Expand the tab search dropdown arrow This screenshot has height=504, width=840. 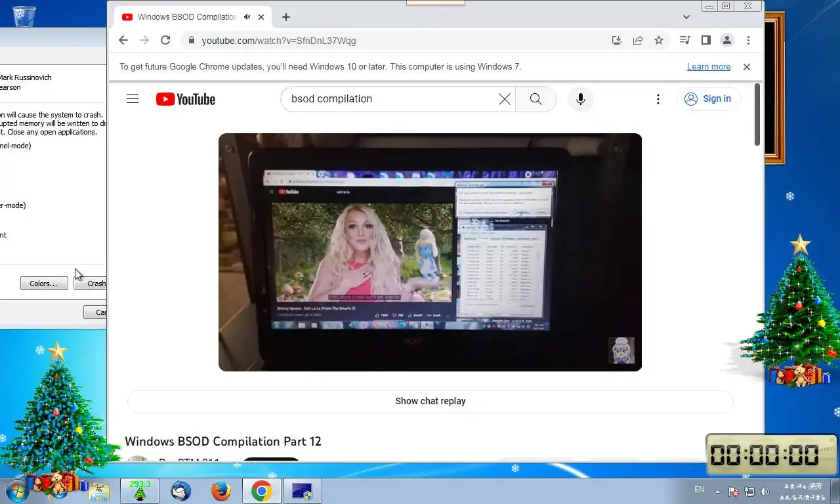coord(686,17)
